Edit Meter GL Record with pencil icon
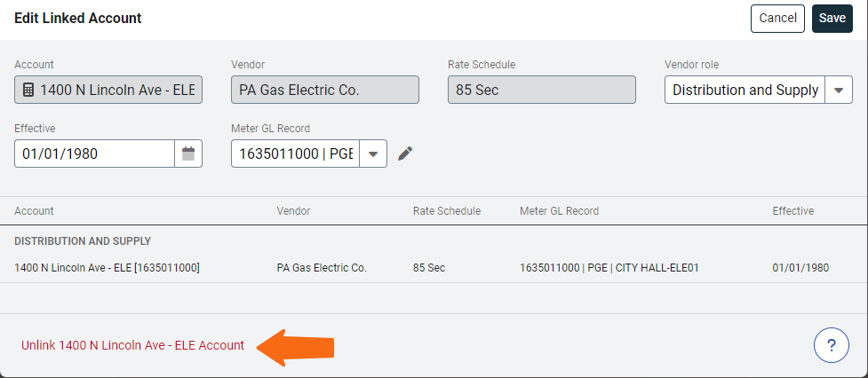This screenshot has width=868, height=378. point(405,154)
